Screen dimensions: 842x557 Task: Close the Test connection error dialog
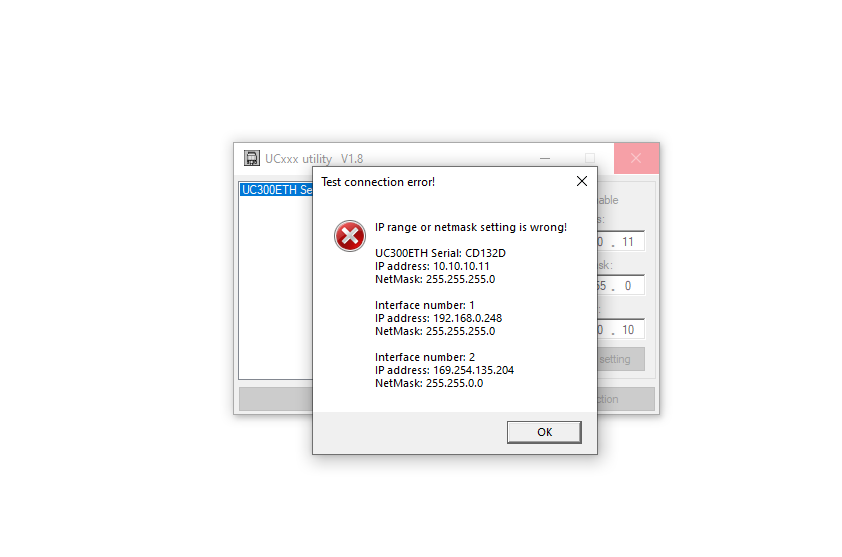click(x=582, y=182)
